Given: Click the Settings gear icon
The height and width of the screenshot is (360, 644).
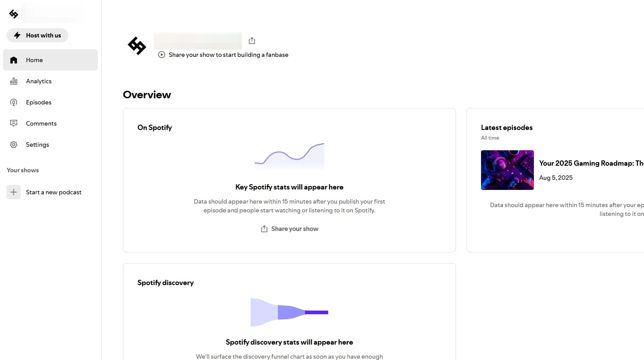Looking at the screenshot, I should click(x=14, y=145).
